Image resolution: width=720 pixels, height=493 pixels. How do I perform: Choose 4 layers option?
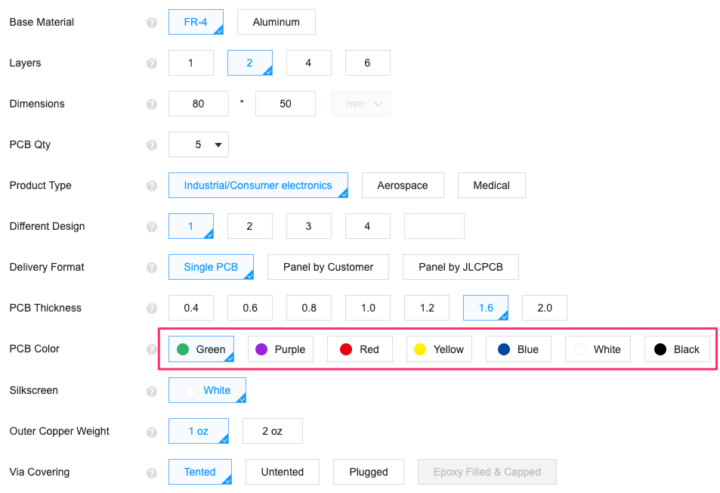click(309, 63)
